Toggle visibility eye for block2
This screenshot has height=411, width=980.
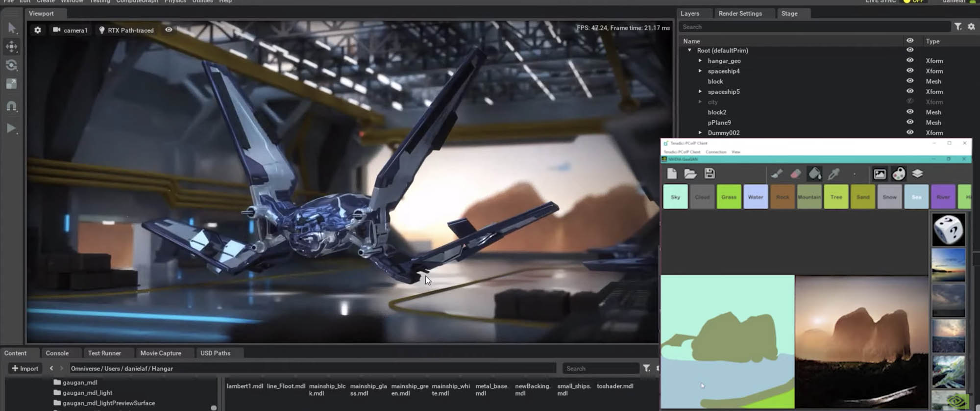pos(910,112)
